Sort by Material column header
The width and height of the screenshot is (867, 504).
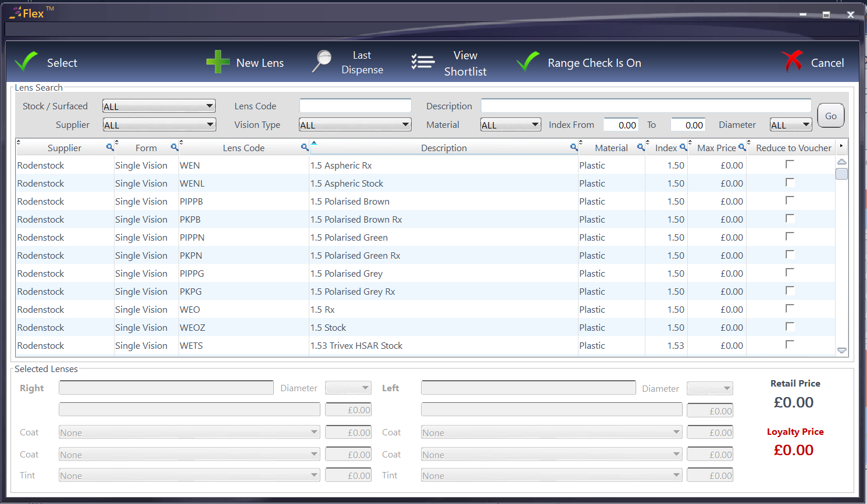pos(611,148)
